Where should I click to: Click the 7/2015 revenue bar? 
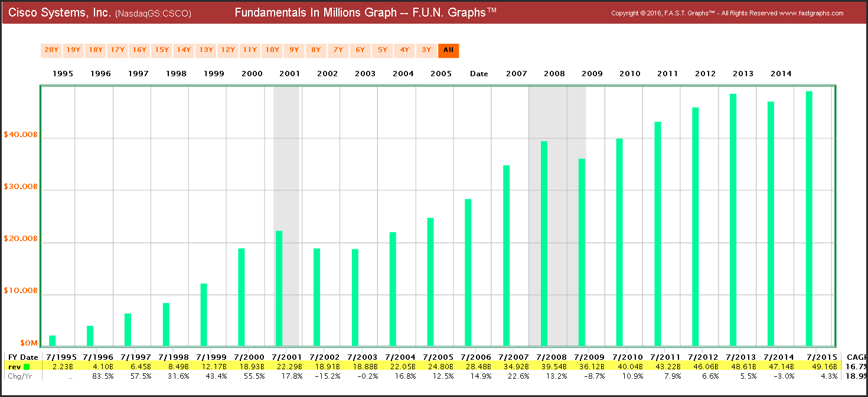point(809,218)
